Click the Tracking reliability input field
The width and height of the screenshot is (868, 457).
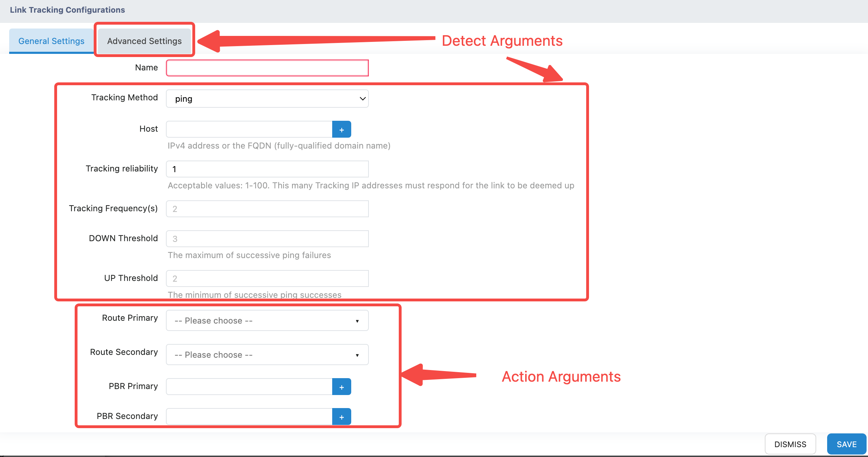[267, 169]
